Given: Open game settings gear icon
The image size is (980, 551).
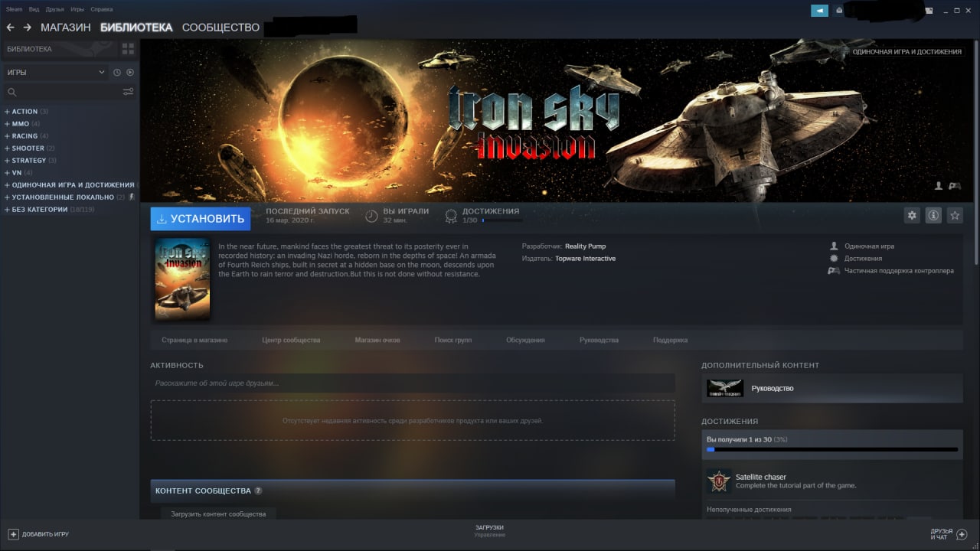Looking at the screenshot, I should (912, 216).
